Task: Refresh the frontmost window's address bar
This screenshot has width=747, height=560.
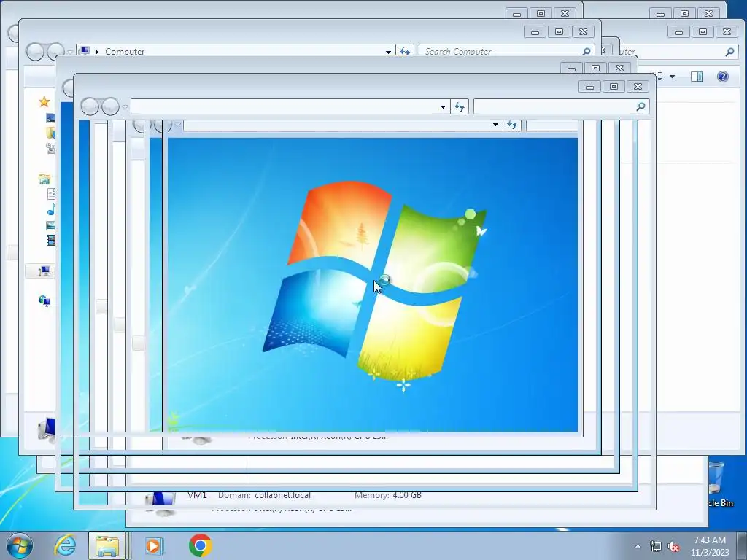Action: coord(460,106)
